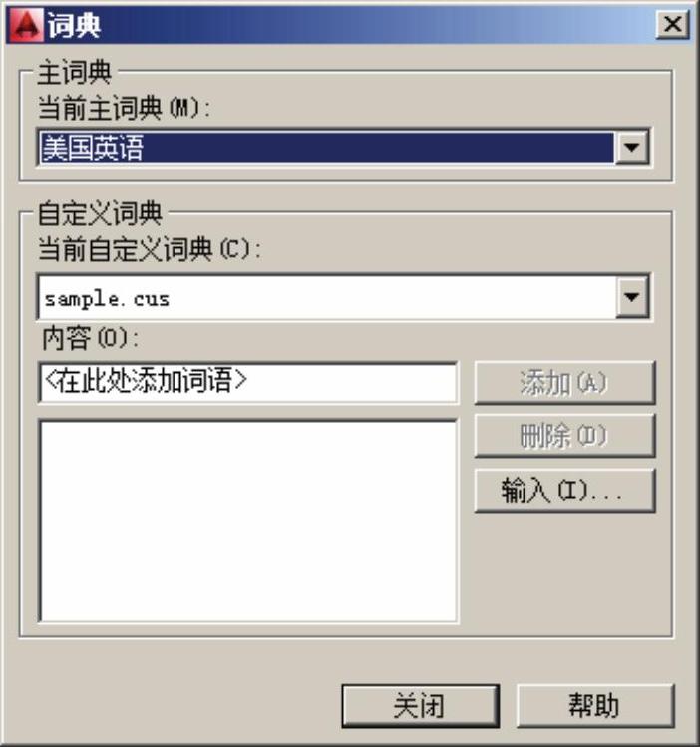Click inside the empty word list box
This screenshot has height=747, width=700.
tap(248, 521)
